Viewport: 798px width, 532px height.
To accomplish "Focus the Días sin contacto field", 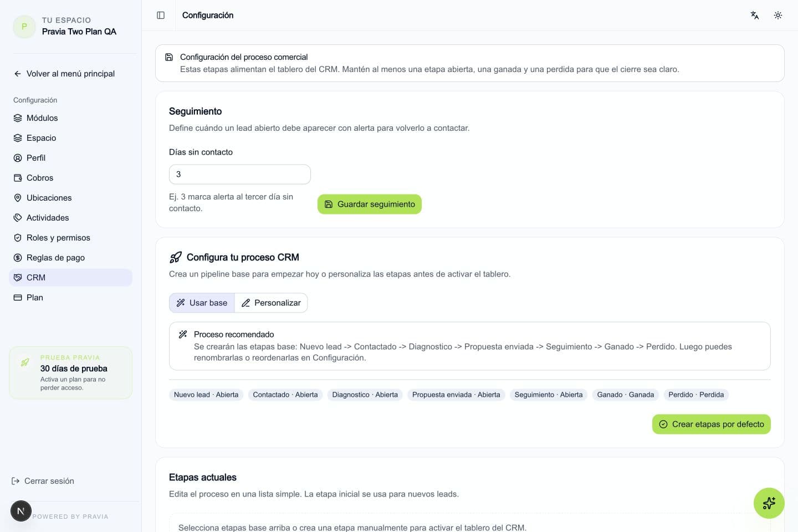I will point(240,174).
